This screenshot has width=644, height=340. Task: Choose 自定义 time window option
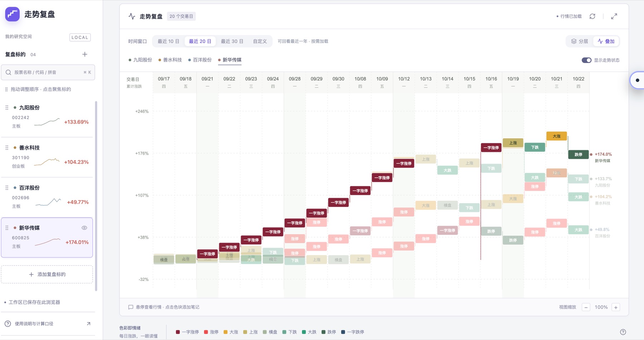point(260,41)
